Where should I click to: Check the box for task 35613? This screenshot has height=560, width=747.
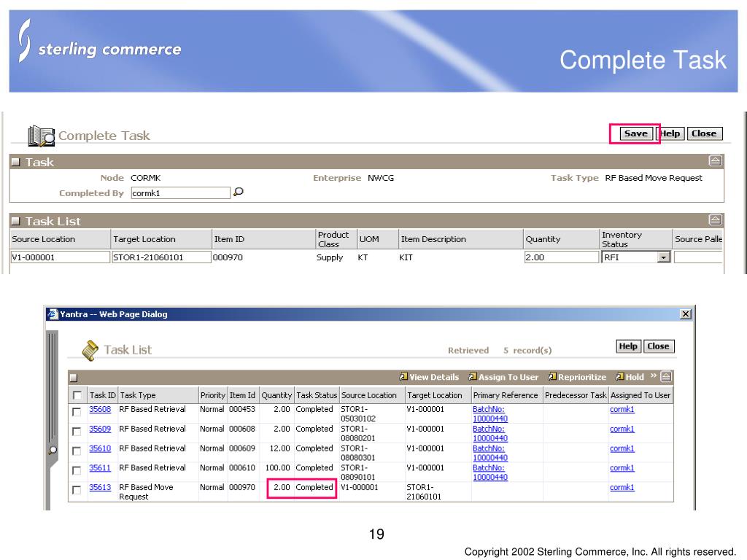[77, 490]
